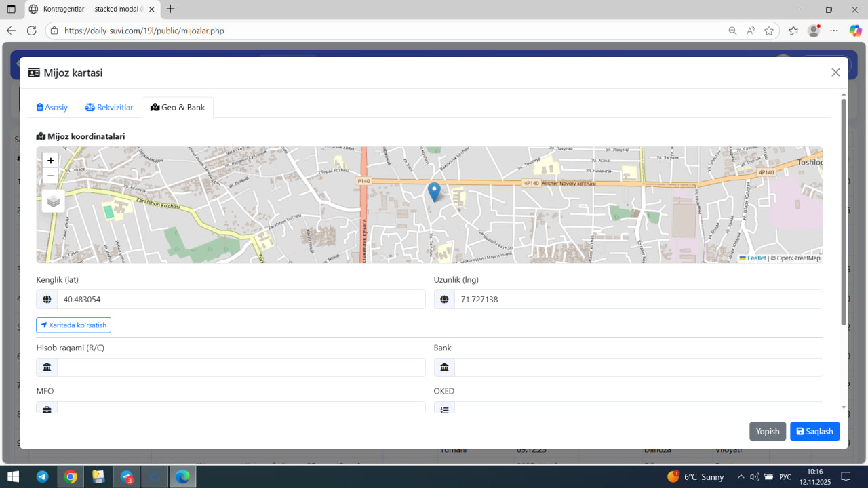
Task: Close the dialog with Yopish button
Action: pos(767,432)
